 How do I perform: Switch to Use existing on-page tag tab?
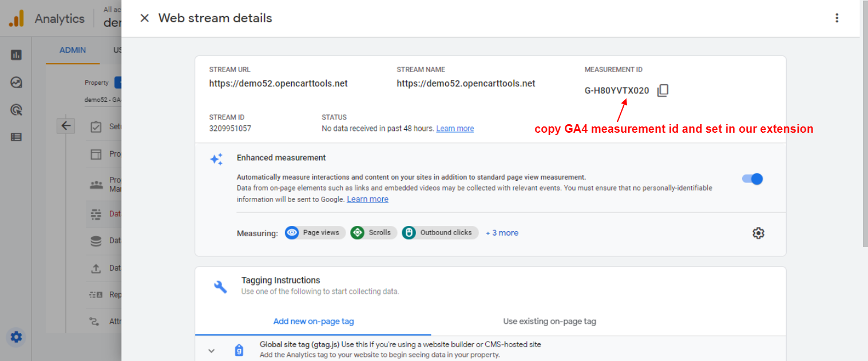(x=549, y=322)
